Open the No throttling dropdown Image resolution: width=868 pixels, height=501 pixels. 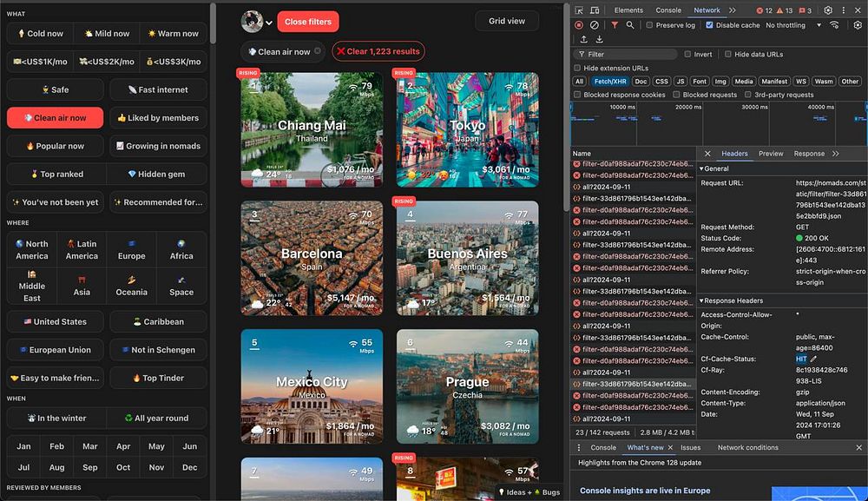[792, 25]
